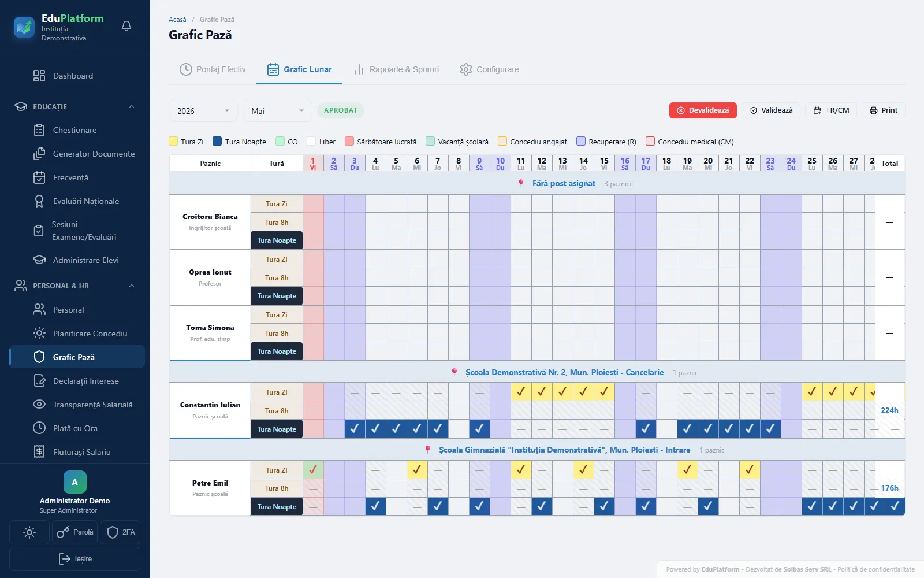Collapse the EDUCAȚIE sidebar group
Image resolution: width=924 pixels, height=578 pixels.
pyautogui.click(x=75, y=106)
